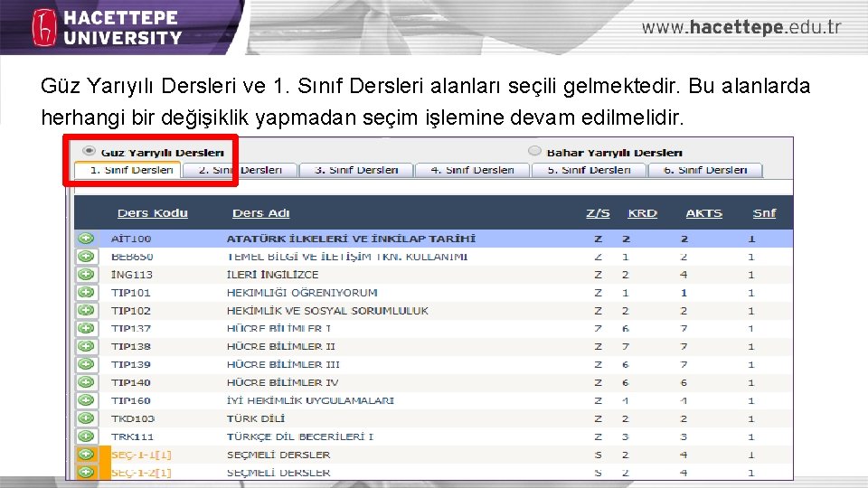Select the Bahar Yarıyılı Dersleri radio button
This screenshot has height=488, width=868.
tap(534, 151)
